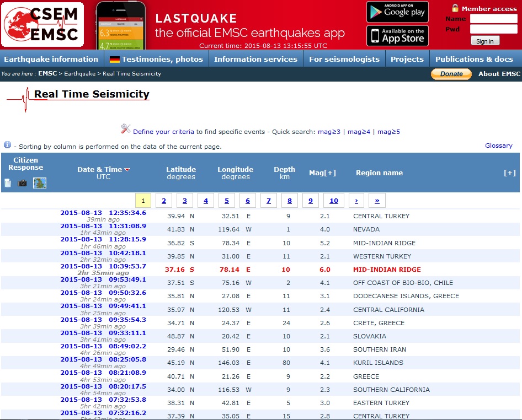Open the Earthquake information menu

(51, 59)
